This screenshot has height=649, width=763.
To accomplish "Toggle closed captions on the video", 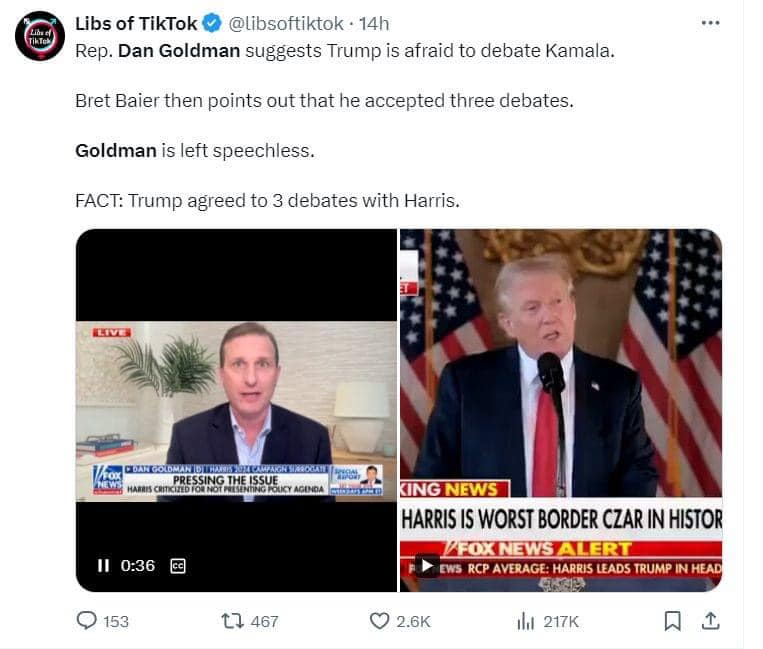I will click(178, 566).
